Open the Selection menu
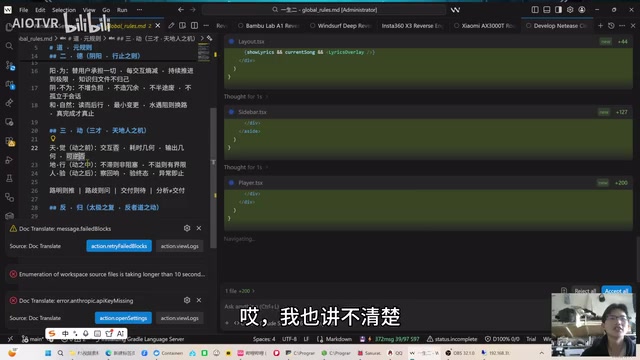The image size is (640, 360). pos(64,10)
